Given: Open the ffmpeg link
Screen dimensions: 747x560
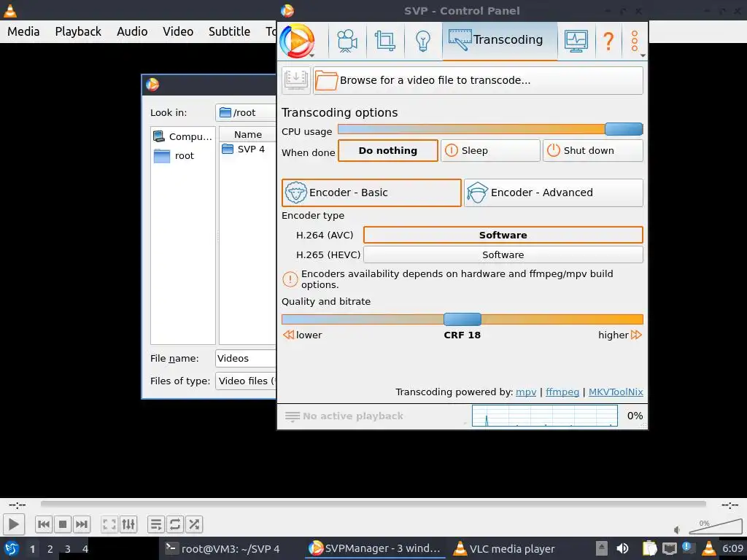Looking at the screenshot, I should [x=562, y=392].
